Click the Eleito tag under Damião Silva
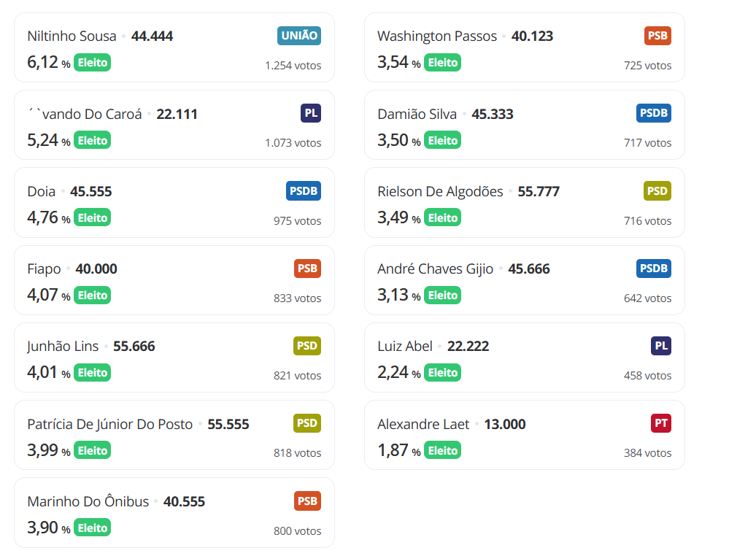The width and height of the screenshot is (756, 556). 443,140
